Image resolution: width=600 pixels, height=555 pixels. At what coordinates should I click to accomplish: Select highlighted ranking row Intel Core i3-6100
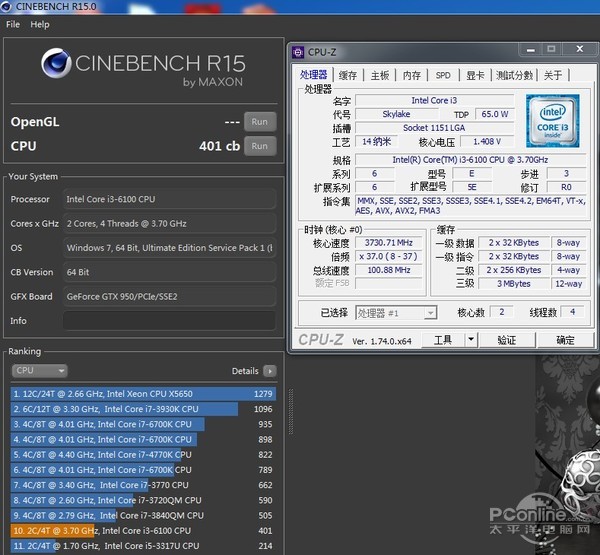click(143, 531)
